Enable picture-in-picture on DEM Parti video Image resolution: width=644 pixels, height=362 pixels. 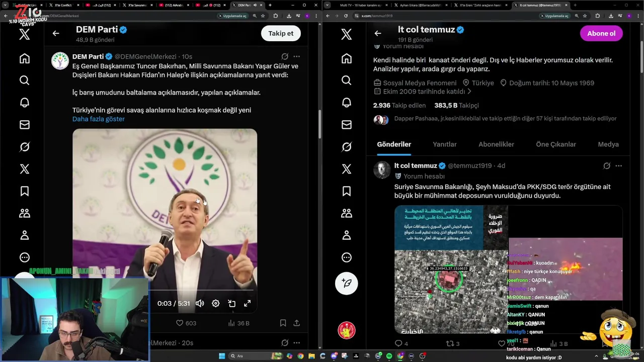[231, 303]
